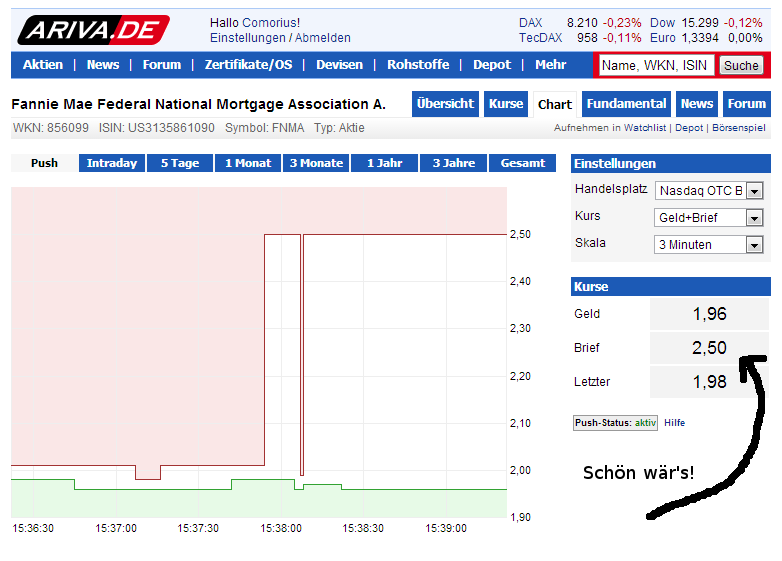Click the Abmelden link
Image resolution: width=782 pixels, height=561 pixels.
coord(323,38)
